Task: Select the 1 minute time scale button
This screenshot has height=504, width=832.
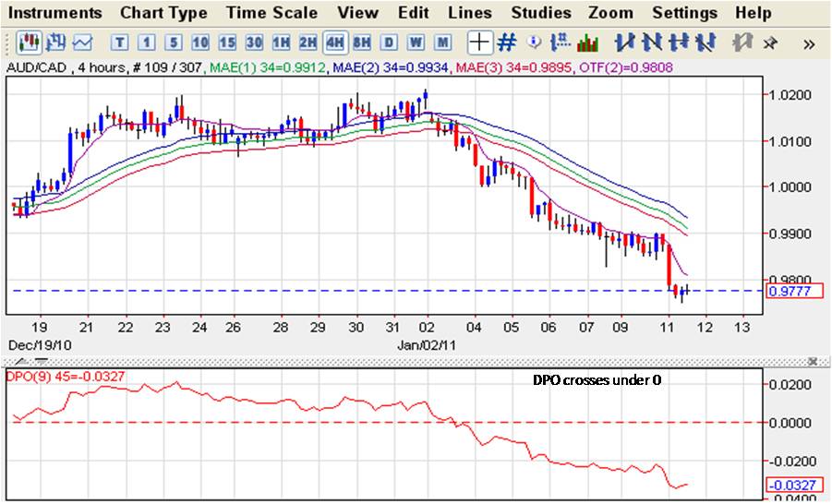Action: 147,42
